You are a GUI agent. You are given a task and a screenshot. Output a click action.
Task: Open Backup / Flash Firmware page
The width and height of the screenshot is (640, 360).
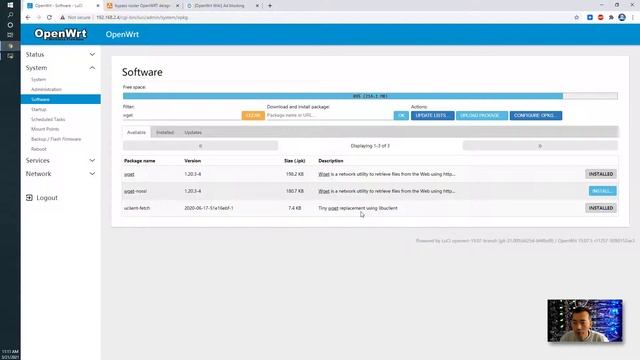click(56, 139)
